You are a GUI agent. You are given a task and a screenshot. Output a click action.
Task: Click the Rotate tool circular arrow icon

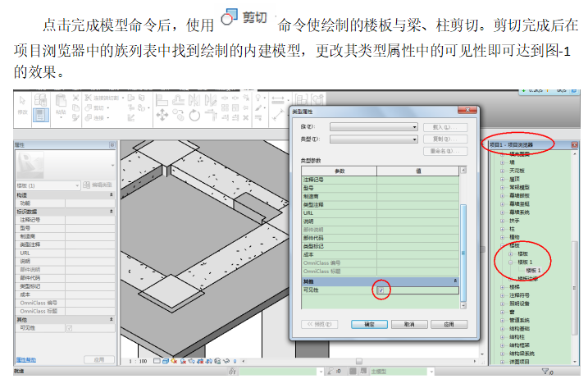pos(194,115)
